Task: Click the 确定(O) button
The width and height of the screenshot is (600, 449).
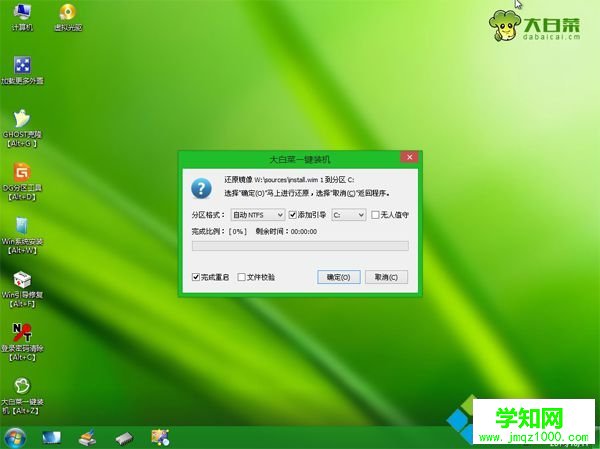Action: pos(339,277)
